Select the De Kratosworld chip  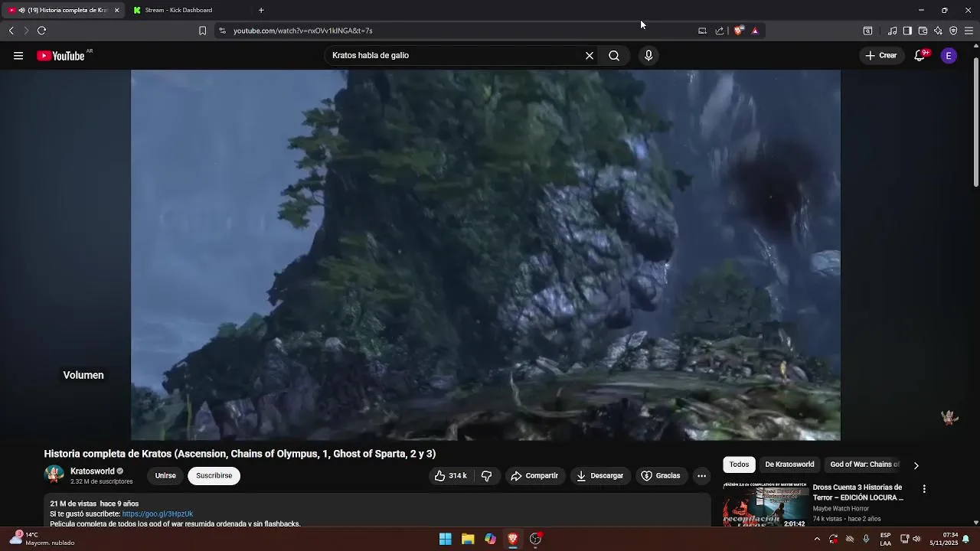pyautogui.click(x=789, y=465)
